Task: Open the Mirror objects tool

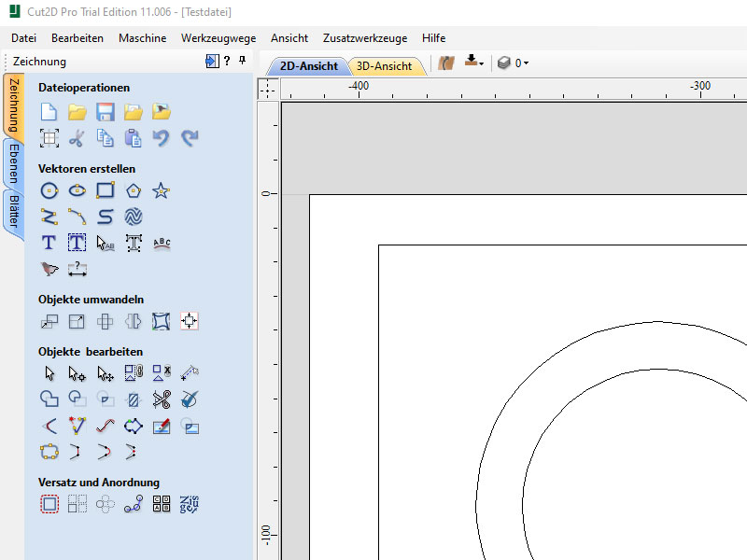Action: 134,321
